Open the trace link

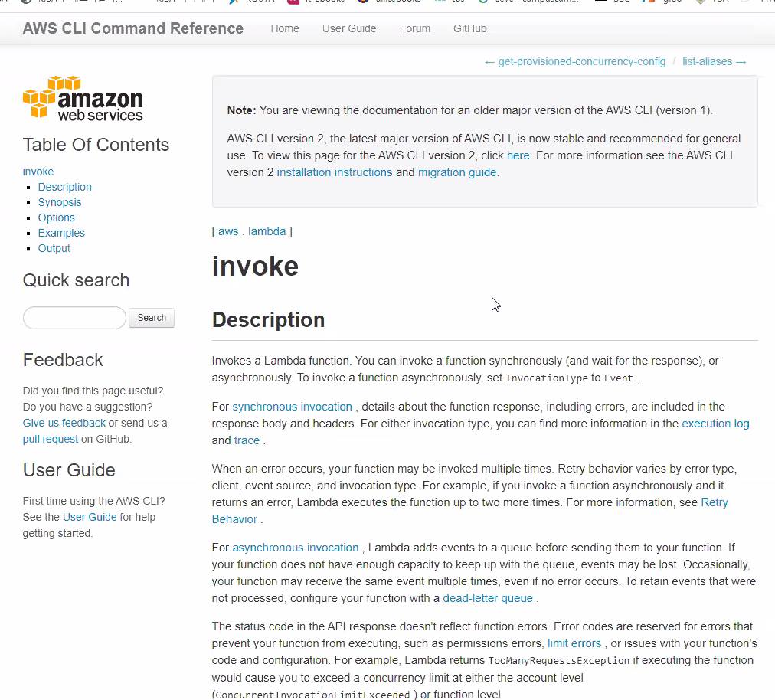point(247,440)
